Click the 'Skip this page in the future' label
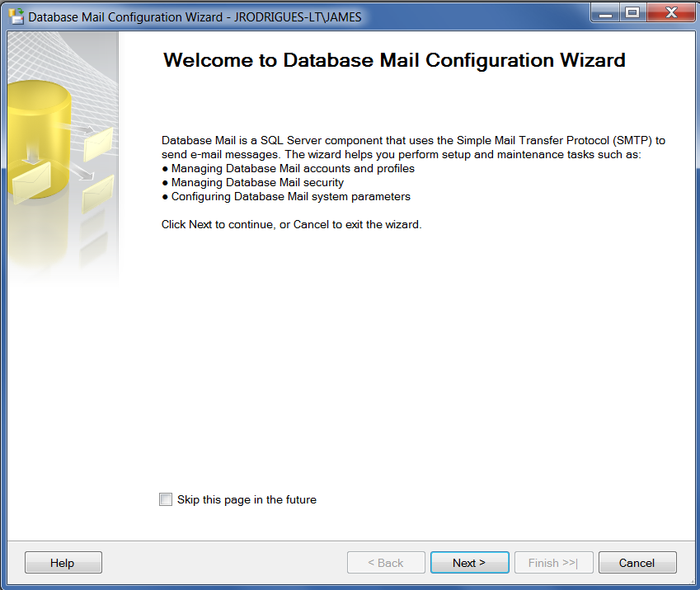 click(247, 499)
